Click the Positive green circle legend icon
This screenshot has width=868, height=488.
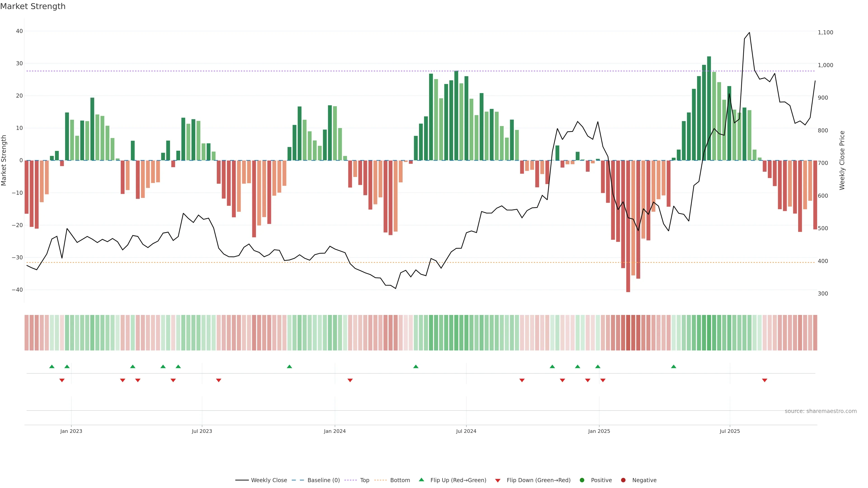582,480
